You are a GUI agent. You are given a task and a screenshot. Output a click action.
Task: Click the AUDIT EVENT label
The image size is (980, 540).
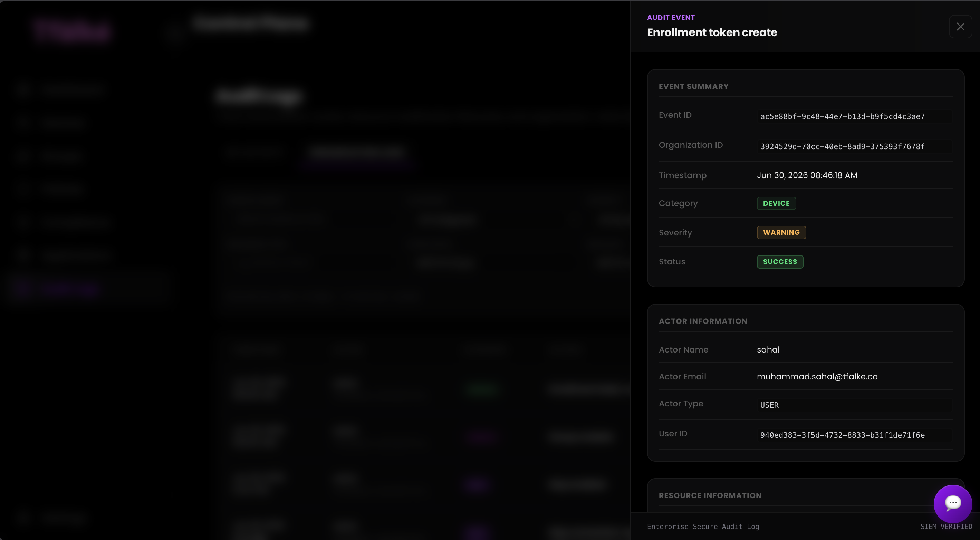671,18
